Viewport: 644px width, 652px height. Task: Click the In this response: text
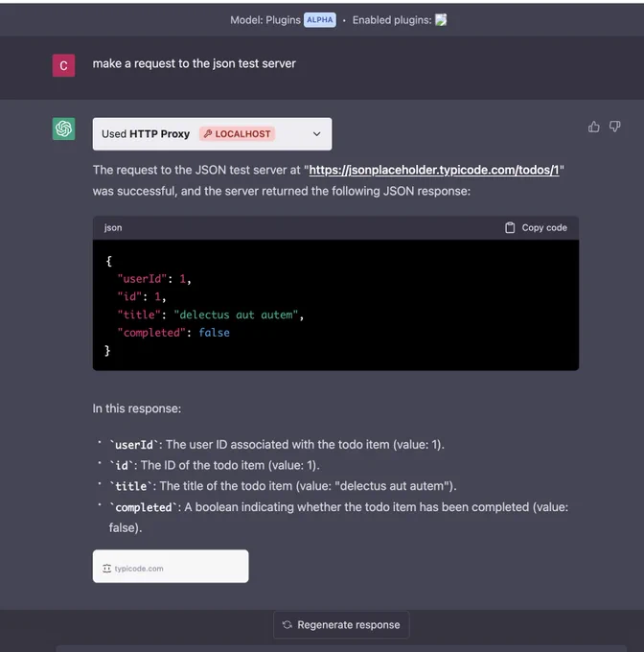coord(137,408)
